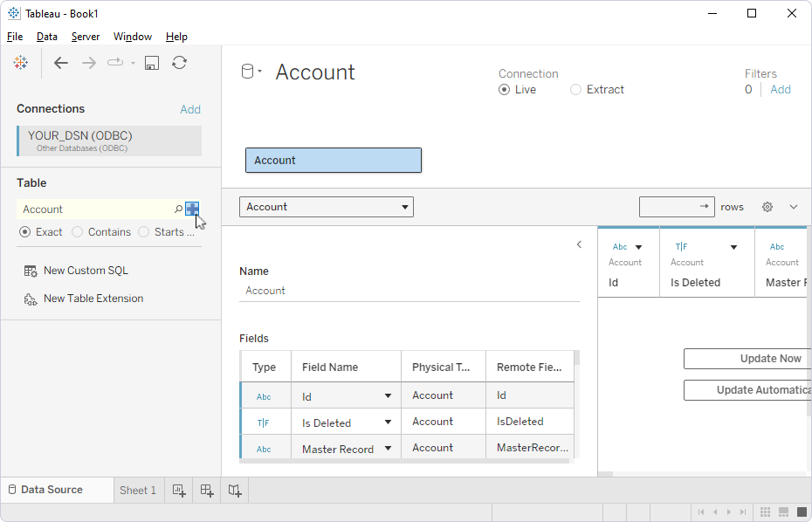Create a New Dashboard from the bottom bar
Screen dimensions: 812x522
click(206, 491)
